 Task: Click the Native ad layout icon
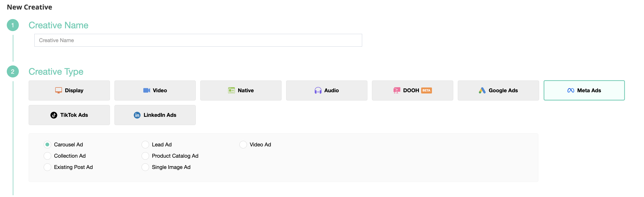tap(231, 90)
